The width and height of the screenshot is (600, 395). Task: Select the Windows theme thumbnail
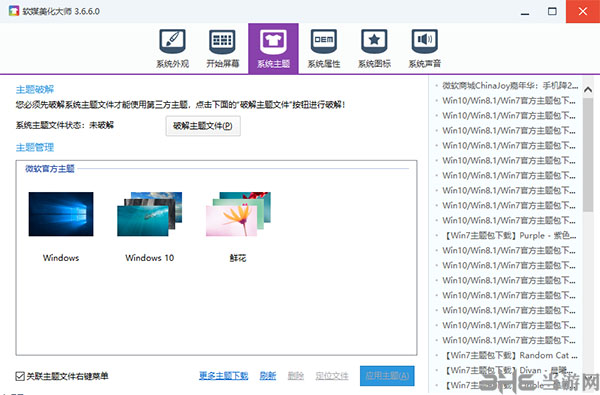[61, 214]
